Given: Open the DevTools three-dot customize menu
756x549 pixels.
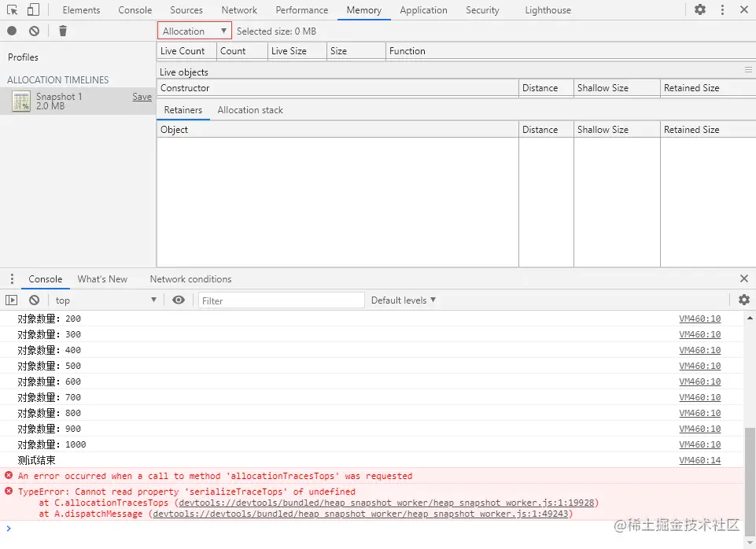Looking at the screenshot, I should coord(721,9).
